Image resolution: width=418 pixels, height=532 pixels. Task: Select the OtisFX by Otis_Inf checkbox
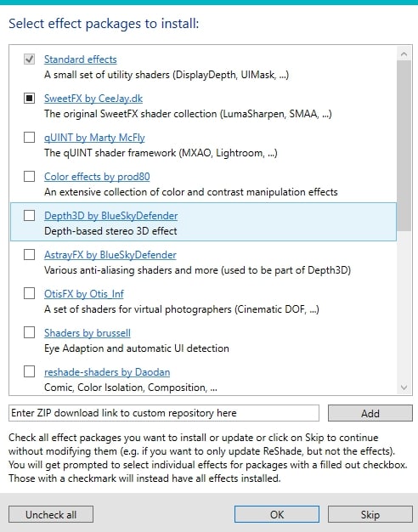pos(29,293)
